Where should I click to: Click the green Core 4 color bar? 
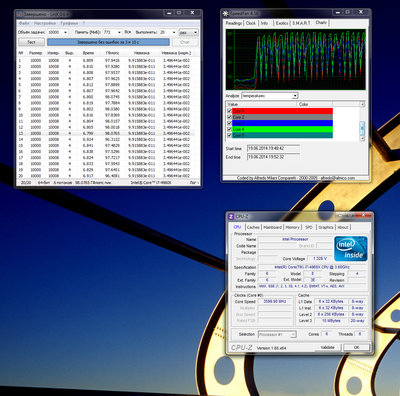pyautogui.click(x=282, y=129)
